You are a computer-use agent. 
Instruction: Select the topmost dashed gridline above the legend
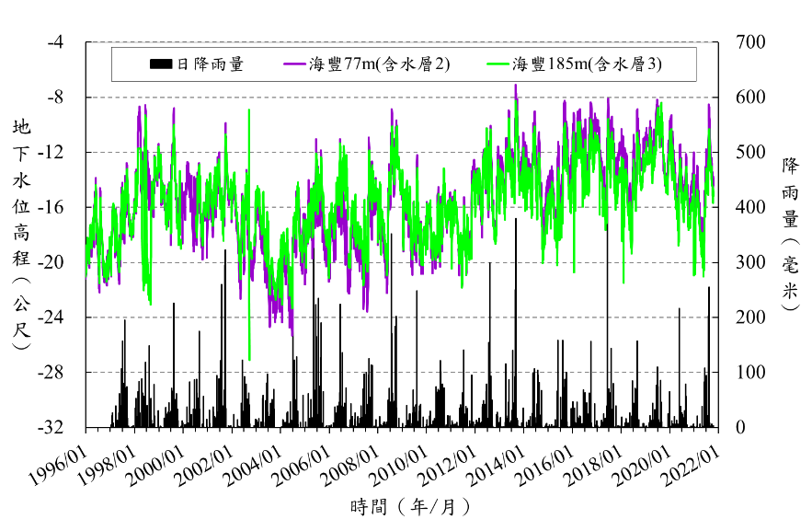[x=403, y=41]
